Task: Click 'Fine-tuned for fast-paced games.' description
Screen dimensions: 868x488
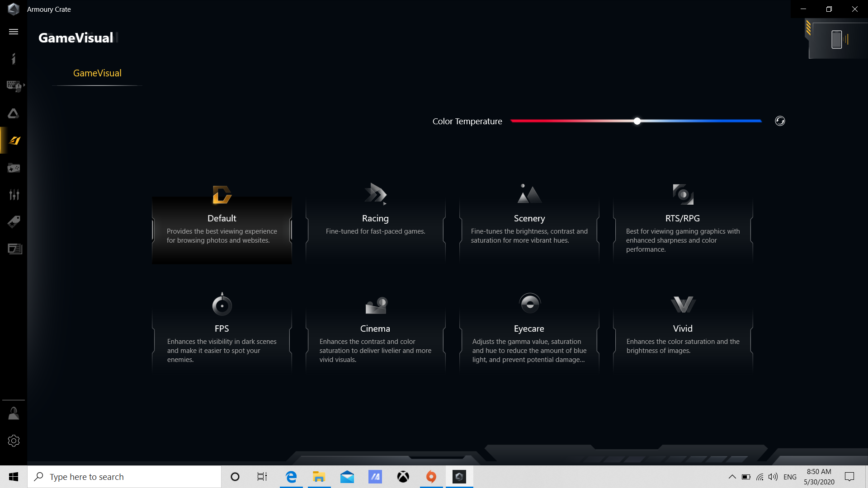Action: point(376,231)
